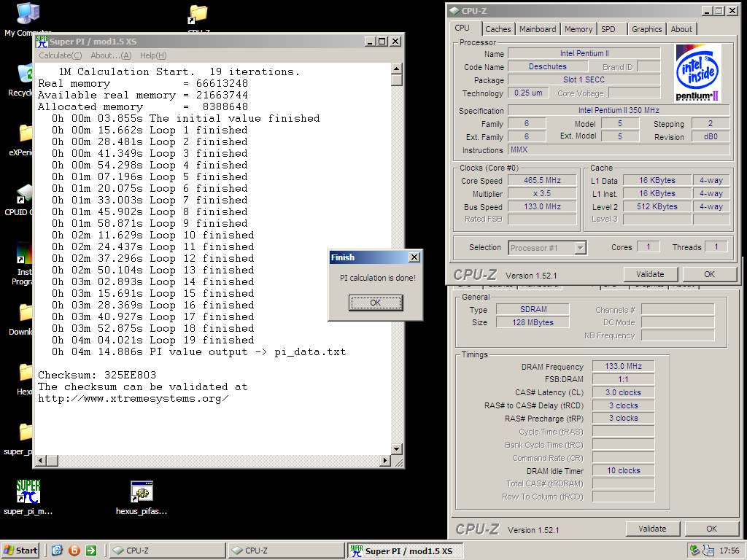Click OK in the Finish dialog

376,303
